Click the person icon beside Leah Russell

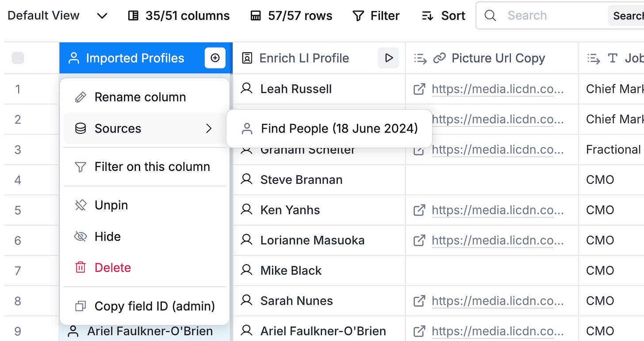[246, 89]
